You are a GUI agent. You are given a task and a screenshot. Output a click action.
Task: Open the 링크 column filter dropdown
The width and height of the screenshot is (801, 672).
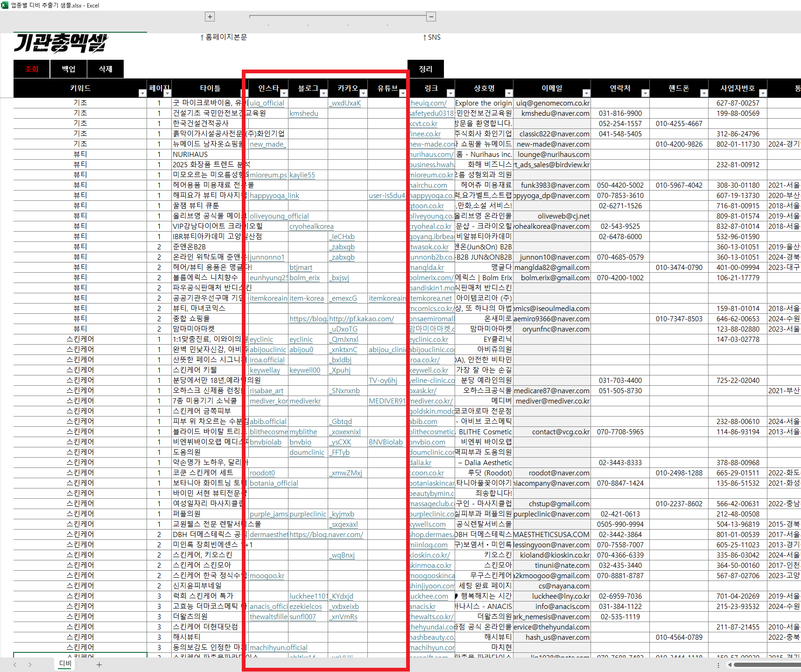tap(450, 93)
